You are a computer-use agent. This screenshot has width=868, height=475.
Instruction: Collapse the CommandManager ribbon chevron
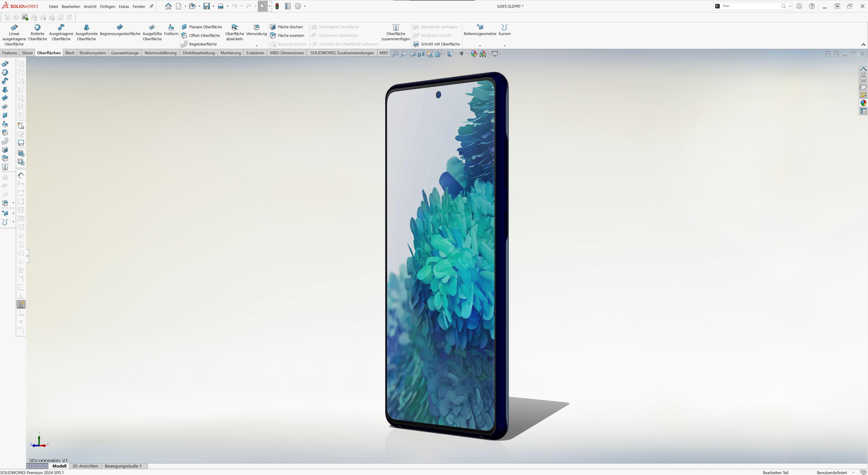pos(863,45)
